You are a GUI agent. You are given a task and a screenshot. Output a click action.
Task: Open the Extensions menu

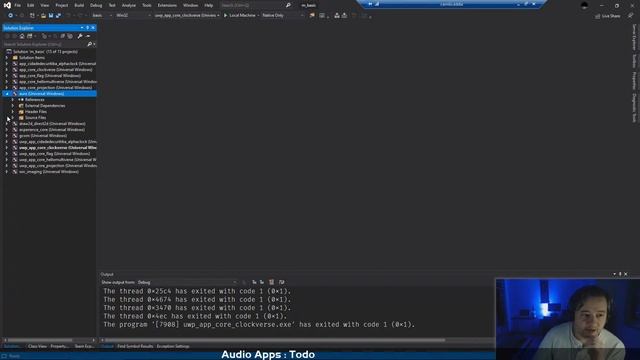click(x=167, y=5)
